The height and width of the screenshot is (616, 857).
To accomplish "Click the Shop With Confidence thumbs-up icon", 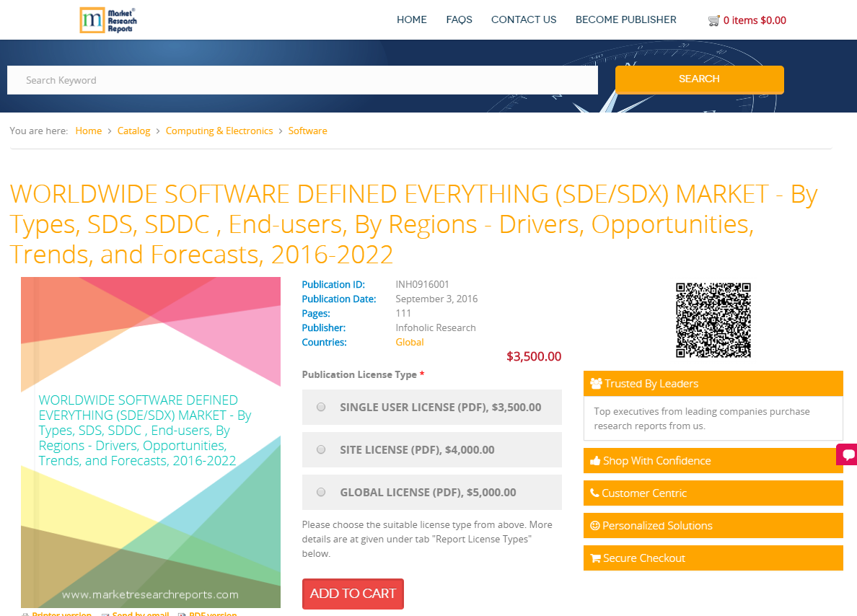I will pyautogui.click(x=595, y=461).
